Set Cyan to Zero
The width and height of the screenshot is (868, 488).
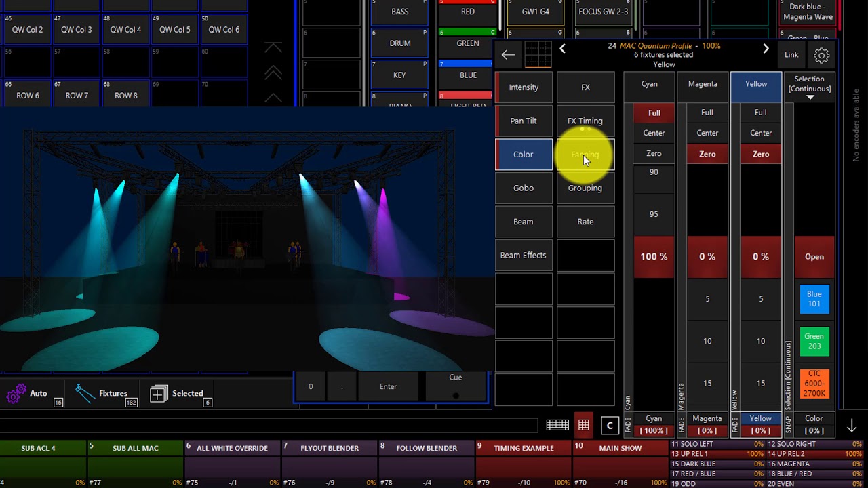pyautogui.click(x=654, y=154)
